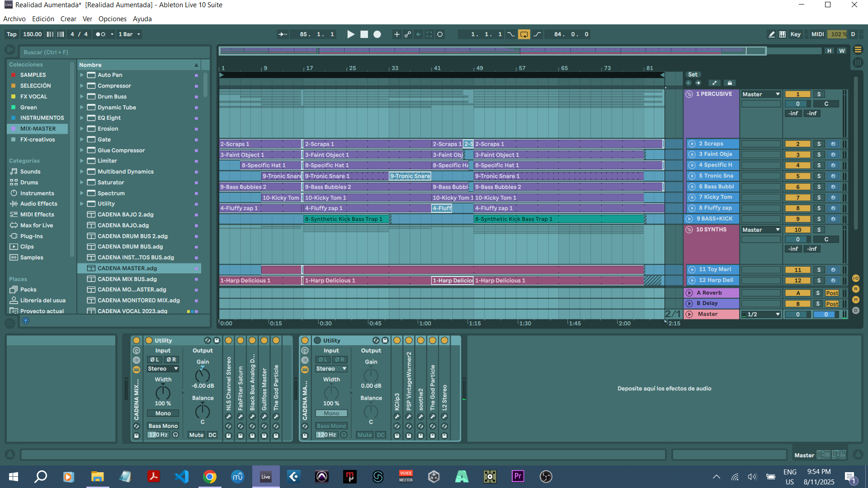Open the Opciones menu

pyautogui.click(x=112, y=19)
